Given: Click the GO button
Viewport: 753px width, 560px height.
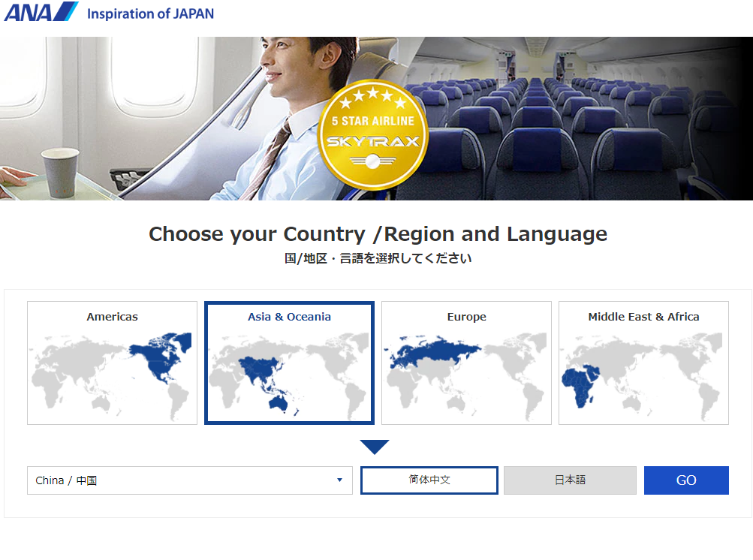Looking at the screenshot, I should tap(686, 480).
